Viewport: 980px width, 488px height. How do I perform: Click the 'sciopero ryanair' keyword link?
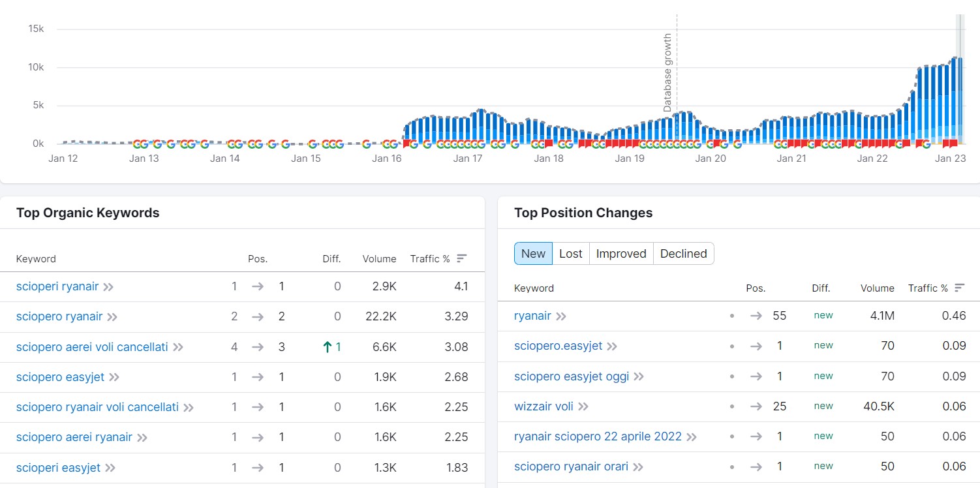(59, 317)
